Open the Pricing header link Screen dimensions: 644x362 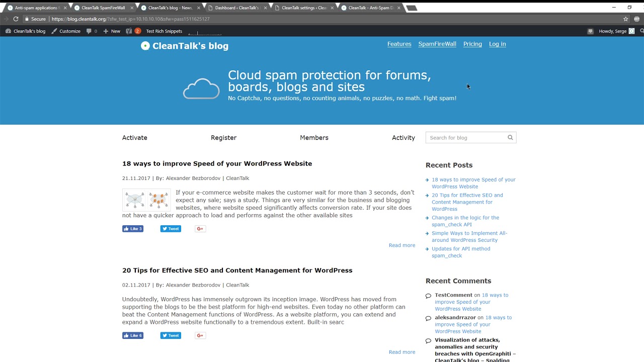pyautogui.click(x=472, y=44)
